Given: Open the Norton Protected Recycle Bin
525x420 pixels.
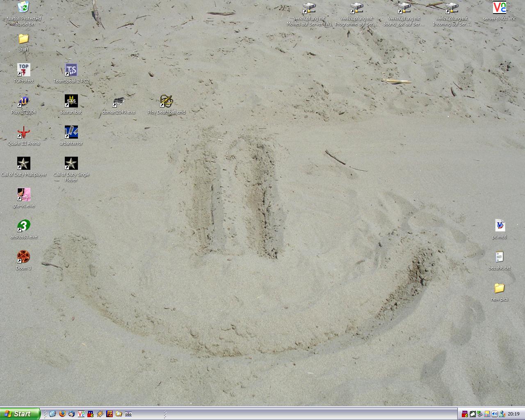Looking at the screenshot, I should tap(23, 7).
